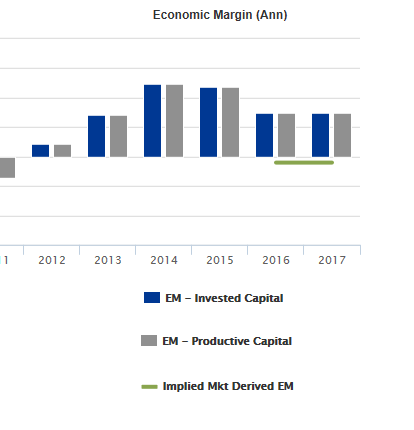
Task: Toggle EM – Productive Capital legend entry
Action: [216, 341]
